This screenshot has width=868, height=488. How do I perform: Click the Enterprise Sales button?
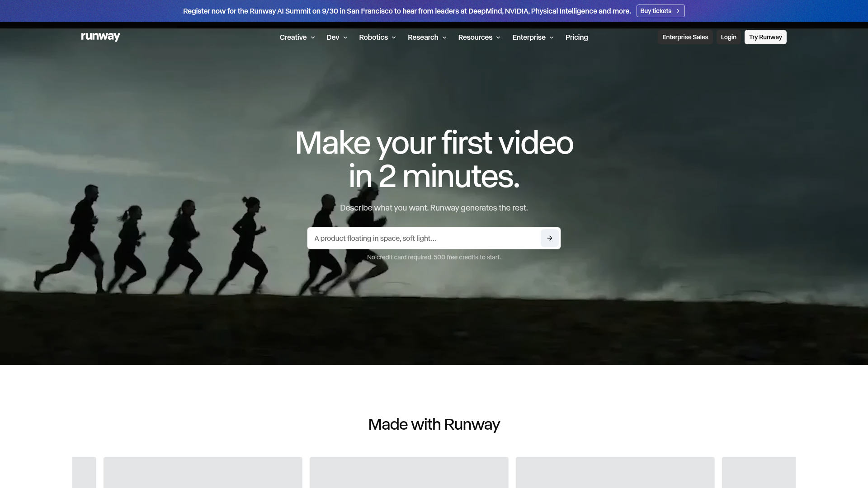click(685, 37)
